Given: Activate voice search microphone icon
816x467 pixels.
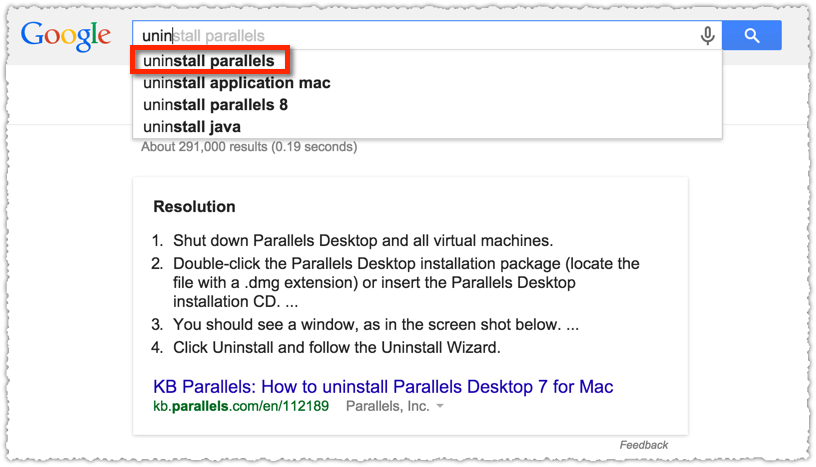Looking at the screenshot, I should click(707, 35).
